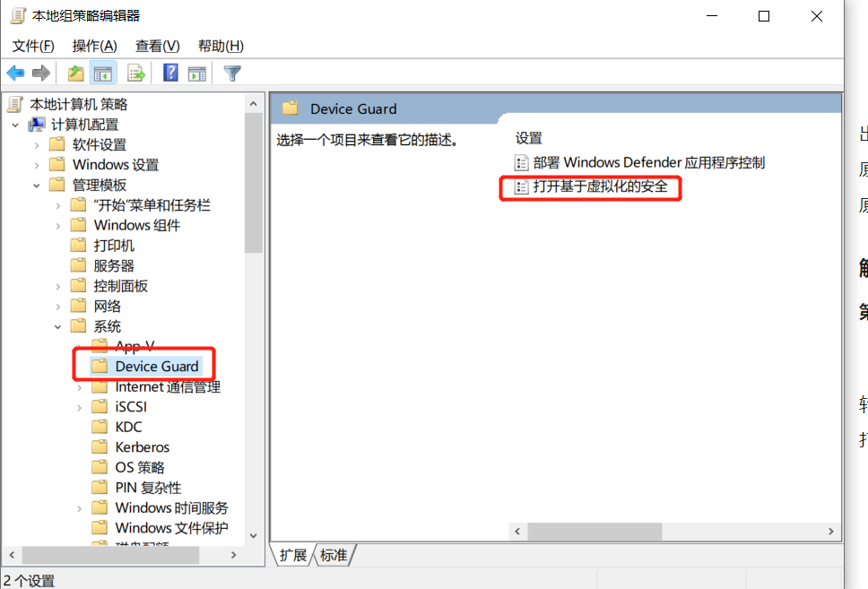Screen dimensions: 868x589
Task: Click the tree pane vertical scrollbar down arrow
Action: (x=254, y=535)
